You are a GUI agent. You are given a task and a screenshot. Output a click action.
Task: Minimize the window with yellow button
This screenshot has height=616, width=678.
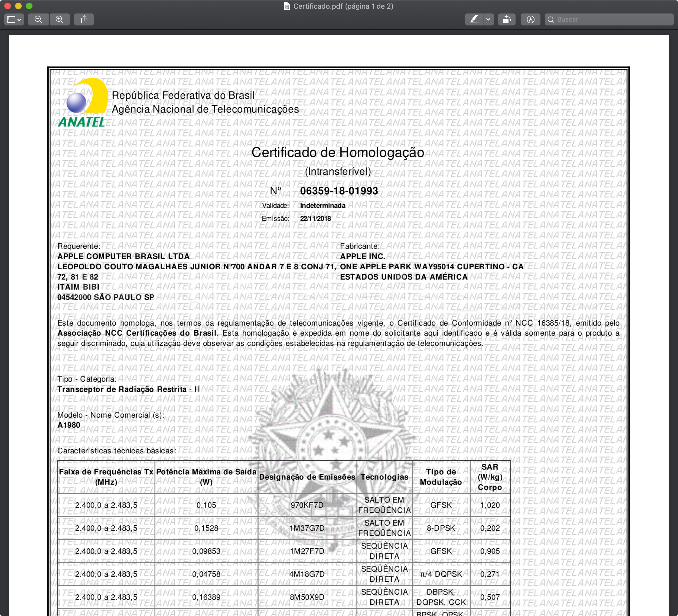[18, 6]
